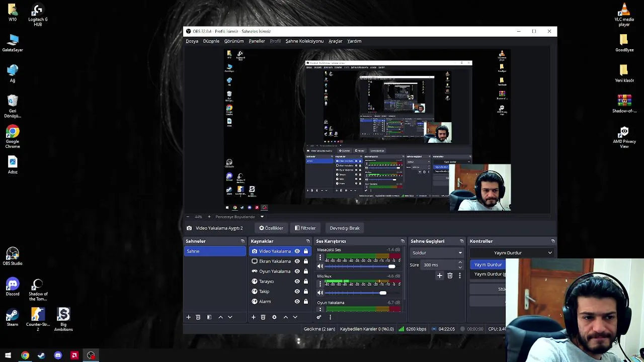Mute Mic/Aux speaker icon
Viewport: 644px width, 362px height.
pyautogui.click(x=320, y=293)
